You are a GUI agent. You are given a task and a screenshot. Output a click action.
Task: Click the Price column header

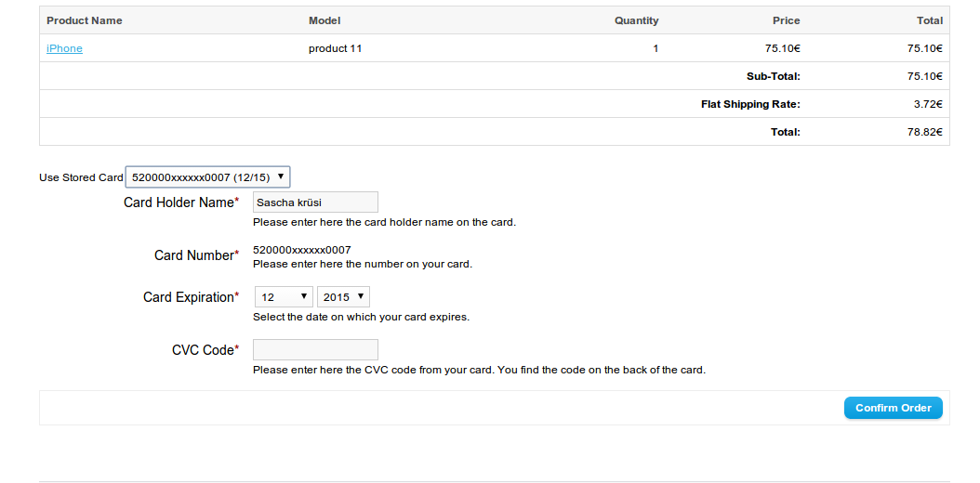[786, 20]
